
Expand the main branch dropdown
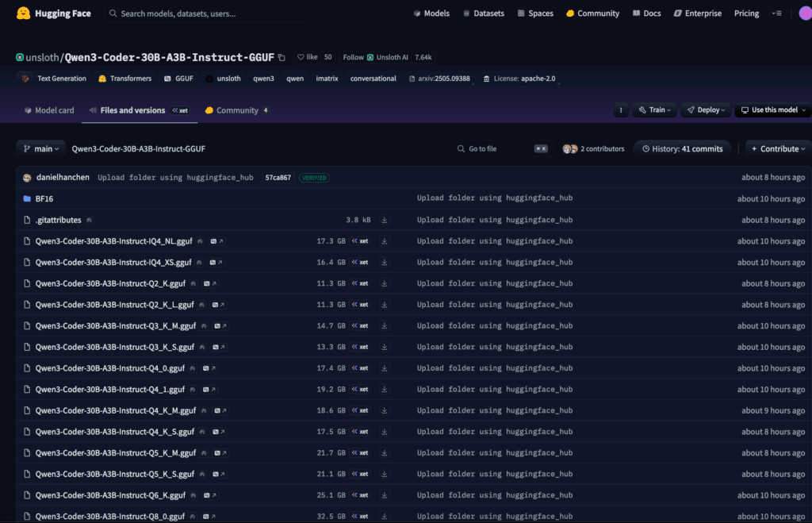[x=41, y=149]
